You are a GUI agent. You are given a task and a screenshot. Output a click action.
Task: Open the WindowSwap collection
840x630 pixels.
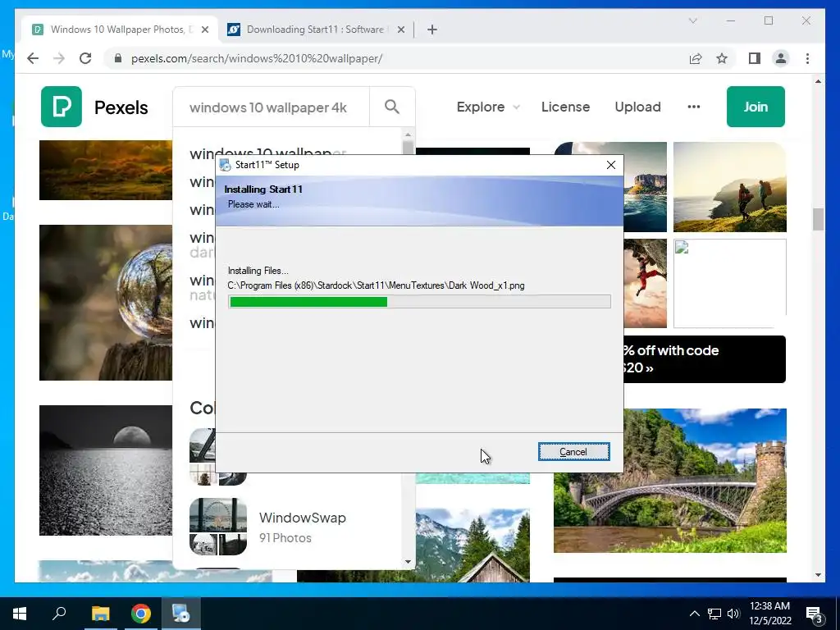click(302, 518)
